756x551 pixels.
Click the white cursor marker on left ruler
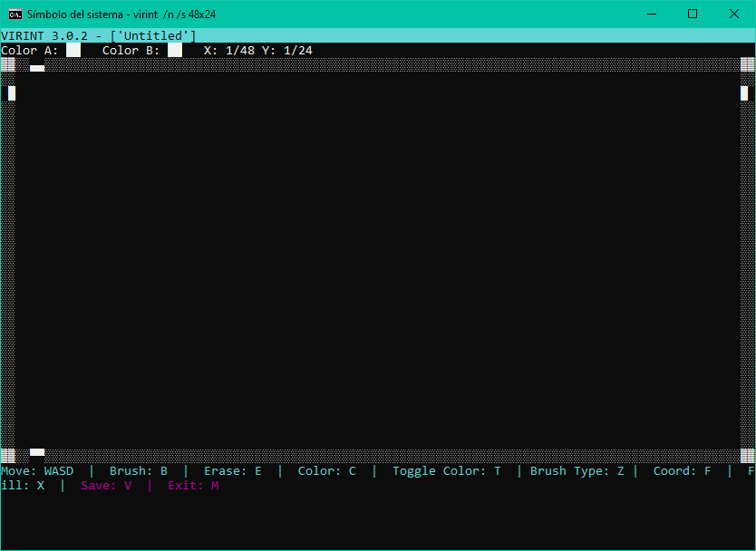click(x=12, y=93)
